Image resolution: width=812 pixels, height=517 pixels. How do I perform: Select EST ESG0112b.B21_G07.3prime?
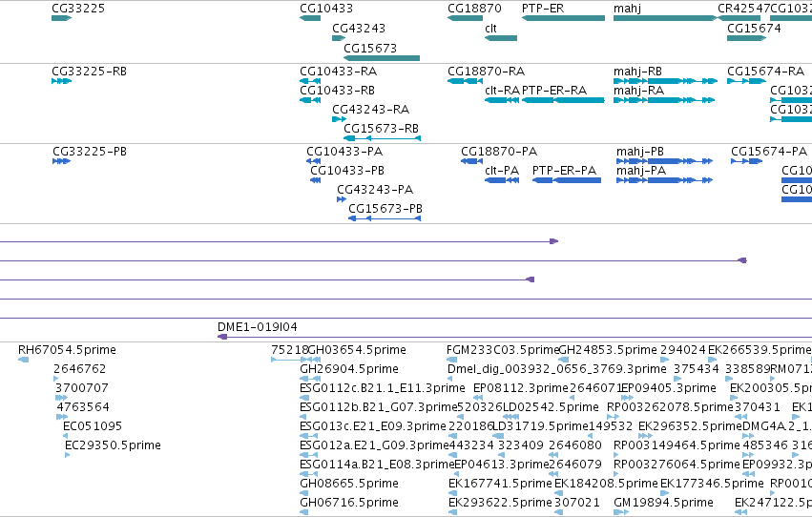pos(379,406)
